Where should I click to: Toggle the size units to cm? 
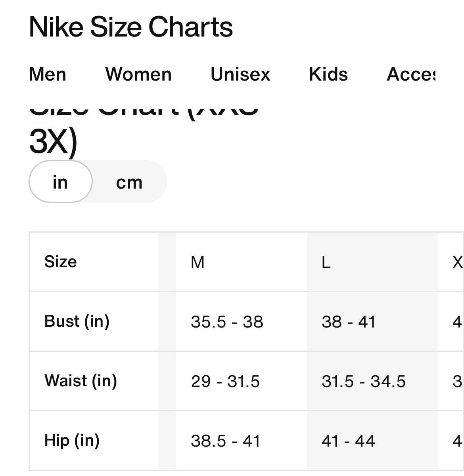(x=129, y=182)
